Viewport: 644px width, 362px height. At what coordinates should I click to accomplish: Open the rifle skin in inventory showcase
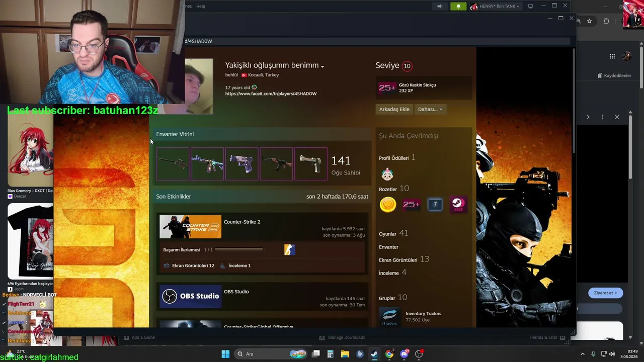click(173, 164)
